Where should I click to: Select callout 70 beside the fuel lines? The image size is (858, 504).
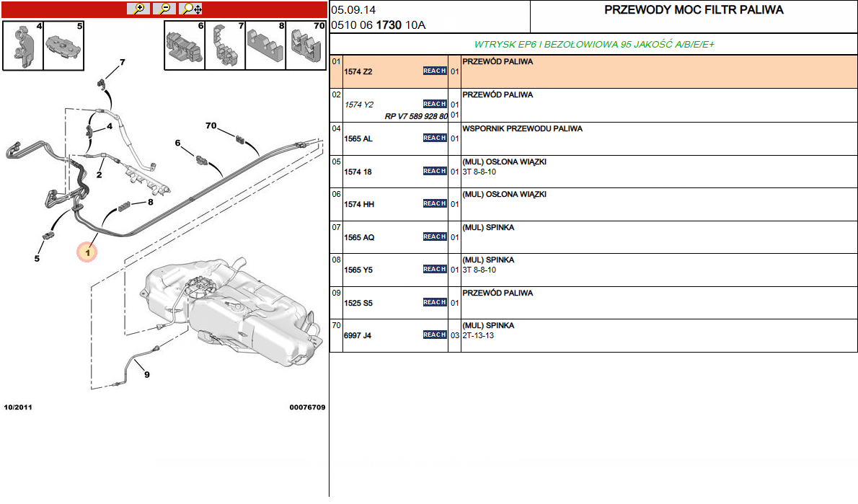[x=211, y=126]
